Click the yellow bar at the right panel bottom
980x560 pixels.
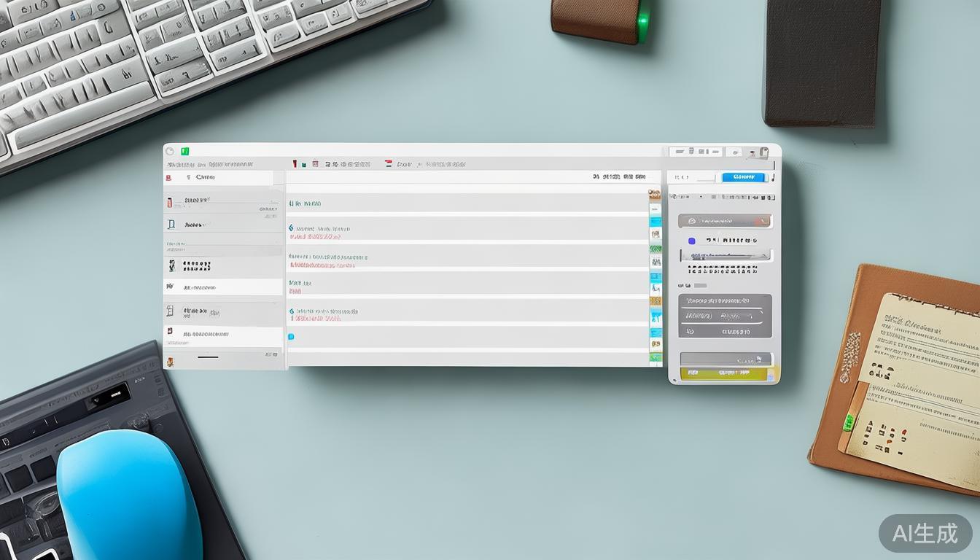tap(725, 374)
